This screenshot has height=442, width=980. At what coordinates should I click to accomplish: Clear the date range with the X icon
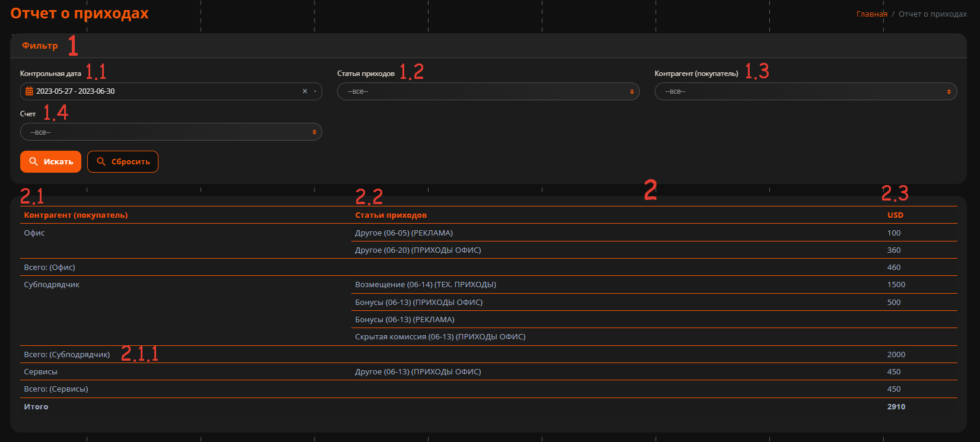tap(305, 91)
